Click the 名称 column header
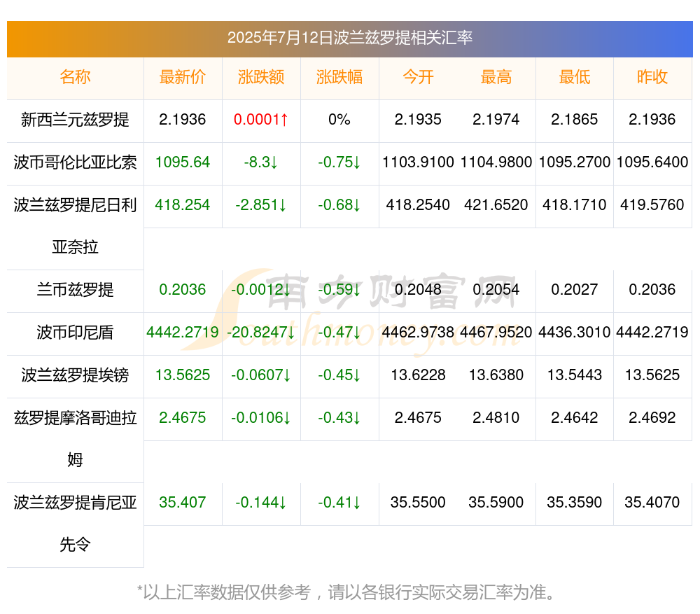The height and width of the screenshot is (614, 700). coord(75,77)
